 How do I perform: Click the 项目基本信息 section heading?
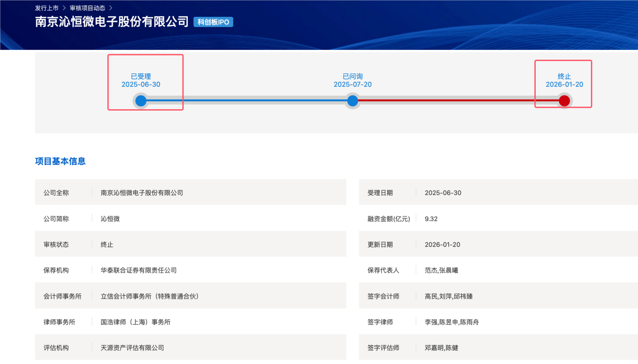(60, 161)
